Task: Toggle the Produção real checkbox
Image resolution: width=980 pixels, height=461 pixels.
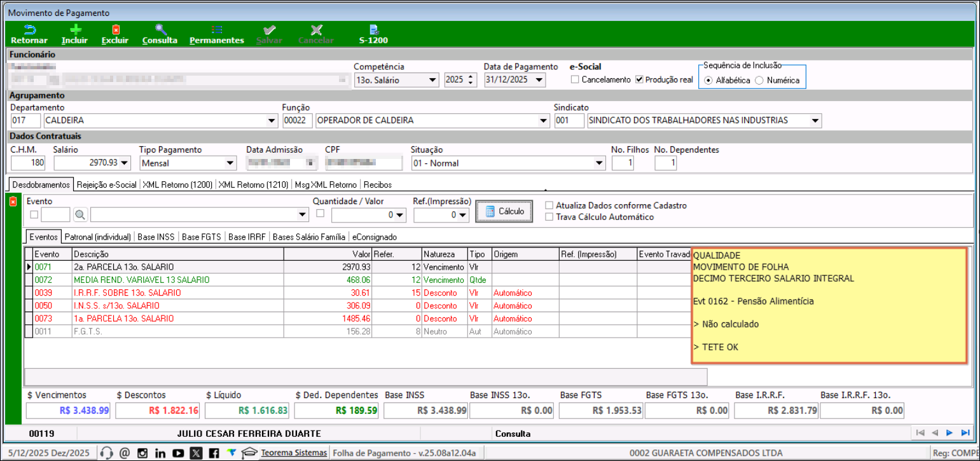Action: click(x=640, y=80)
